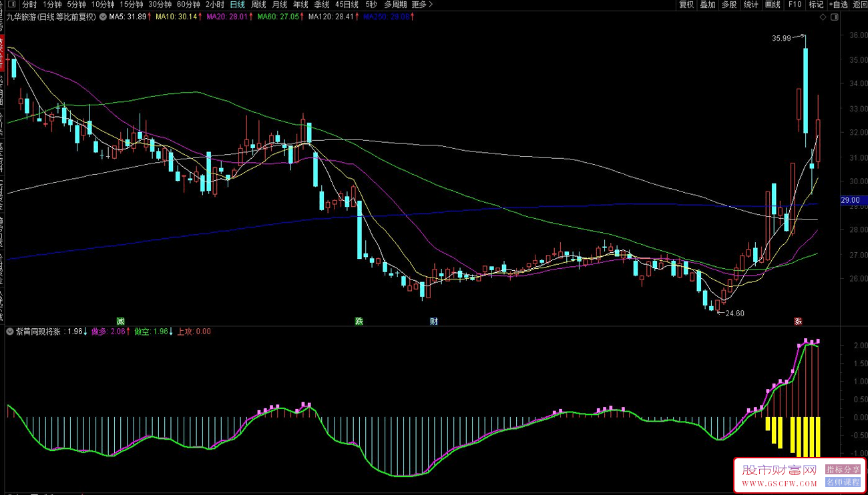Click the 返回 back button
The image size is (868, 495).
click(859, 4)
